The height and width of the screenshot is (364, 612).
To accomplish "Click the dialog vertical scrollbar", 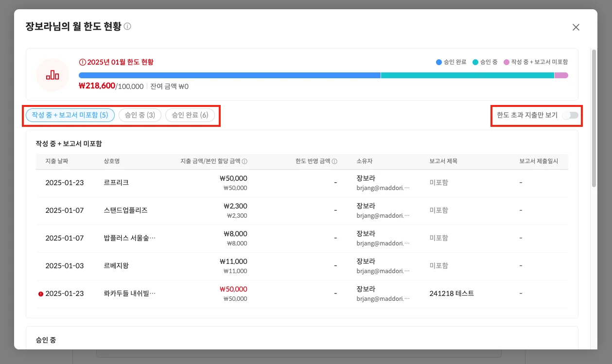I will (x=594, y=118).
